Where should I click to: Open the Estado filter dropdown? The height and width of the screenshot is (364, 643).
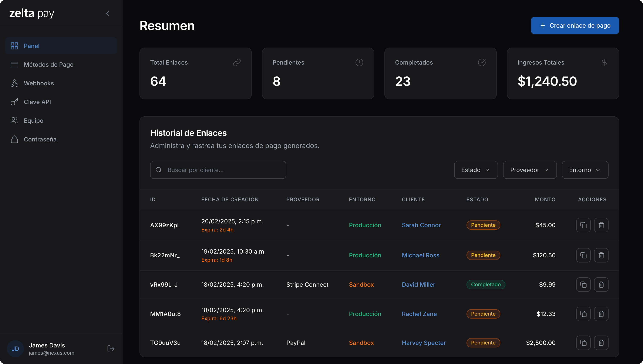point(476,170)
